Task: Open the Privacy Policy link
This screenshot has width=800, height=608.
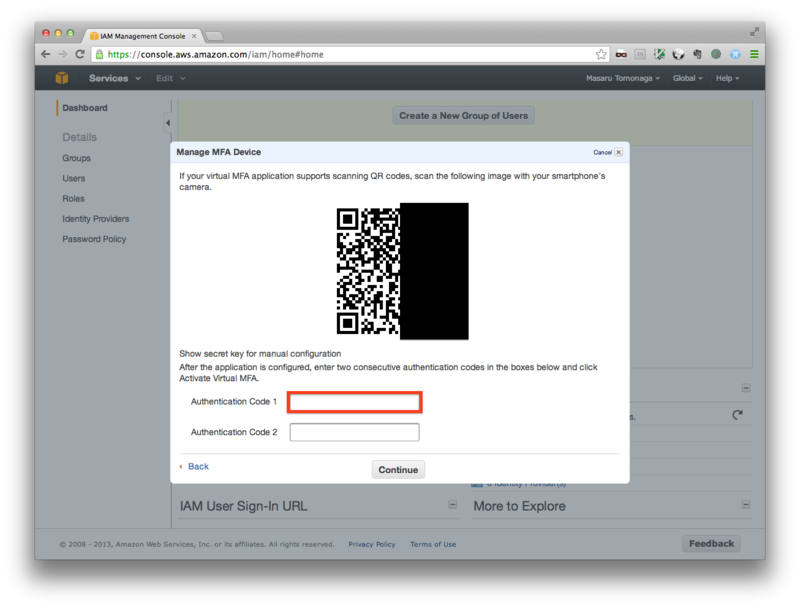Action: pyautogui.click(x=371, y=544)
